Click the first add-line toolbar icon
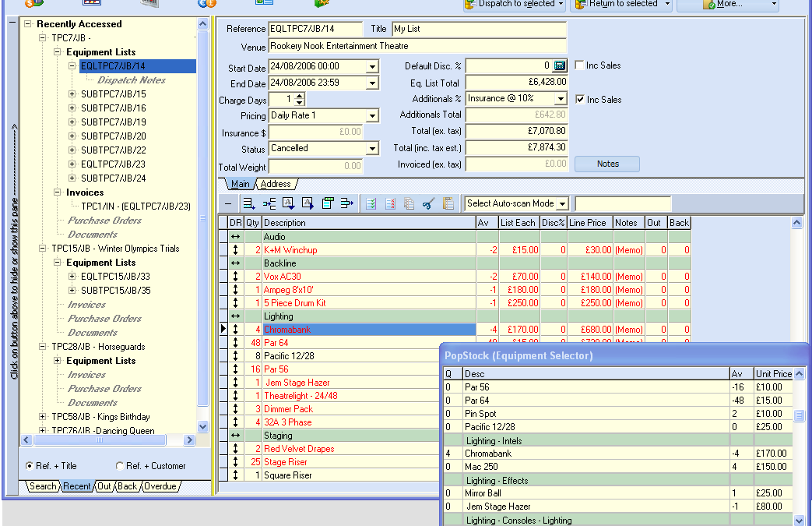 coord(249,203)
